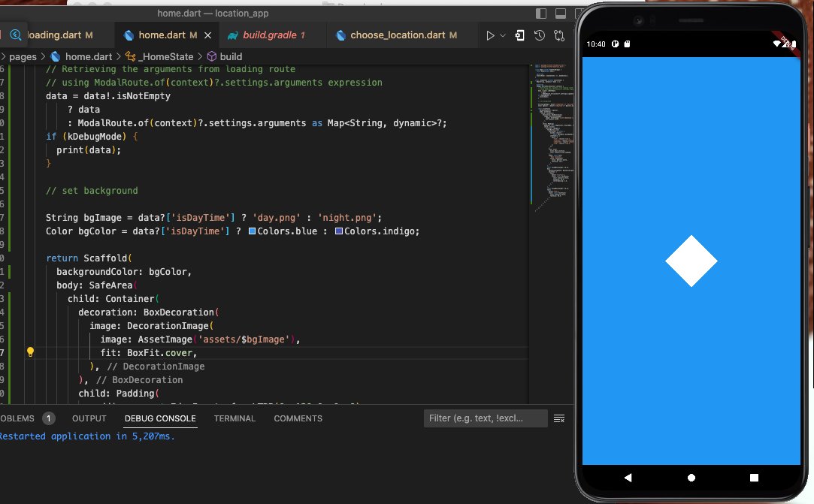Click the lightbulb code action icon
814x504 pixels.
30,352
